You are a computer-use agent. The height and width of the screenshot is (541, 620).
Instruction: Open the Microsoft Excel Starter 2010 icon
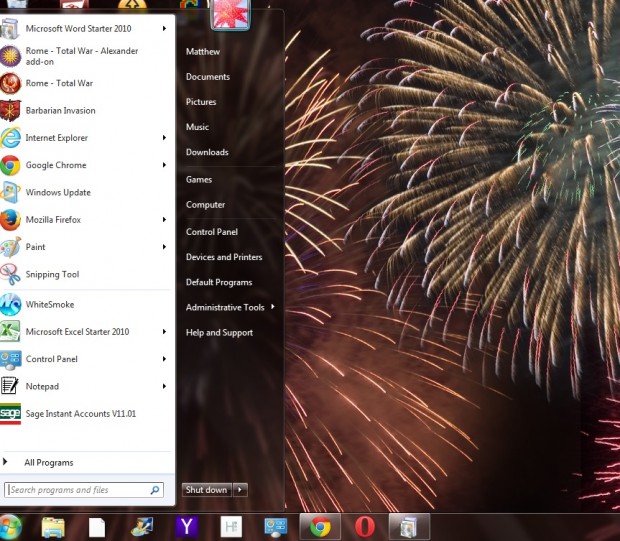coord(10,332)
